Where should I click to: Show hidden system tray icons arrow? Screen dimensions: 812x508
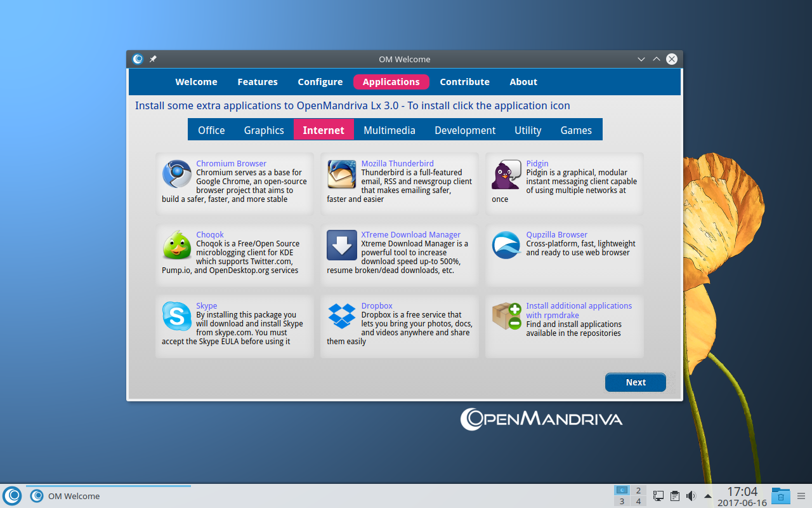coord(708,496)
